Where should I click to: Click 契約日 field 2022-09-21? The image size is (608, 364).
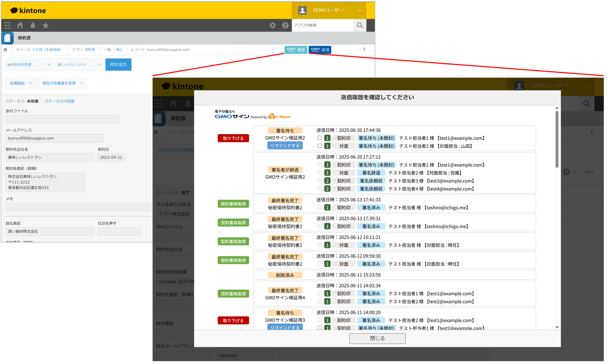[x=111, y=157]
